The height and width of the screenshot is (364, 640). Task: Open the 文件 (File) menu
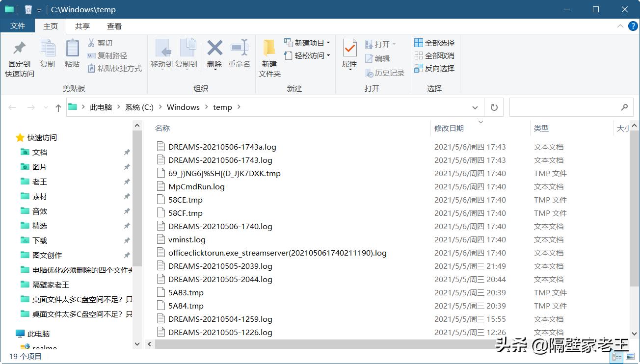coord(18,26)
